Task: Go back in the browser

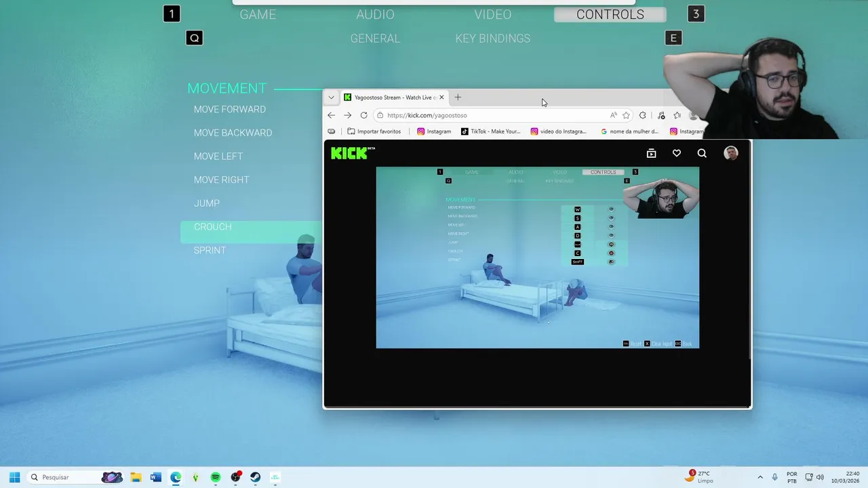Action: point(331,115)
